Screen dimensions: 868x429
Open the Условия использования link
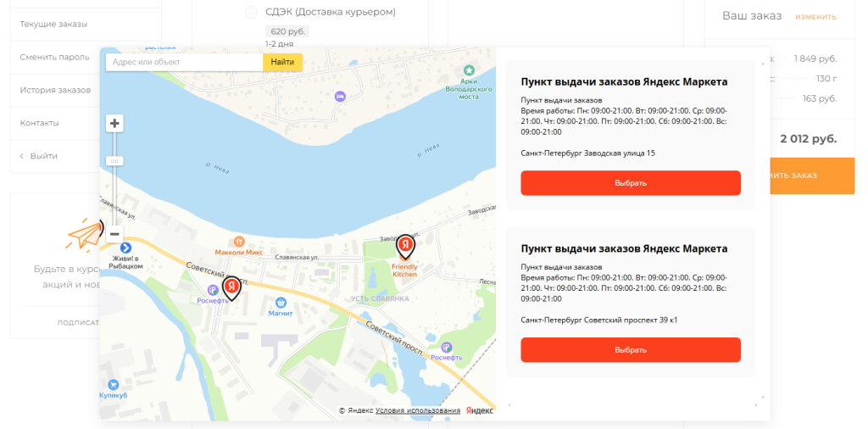point(418,410)
